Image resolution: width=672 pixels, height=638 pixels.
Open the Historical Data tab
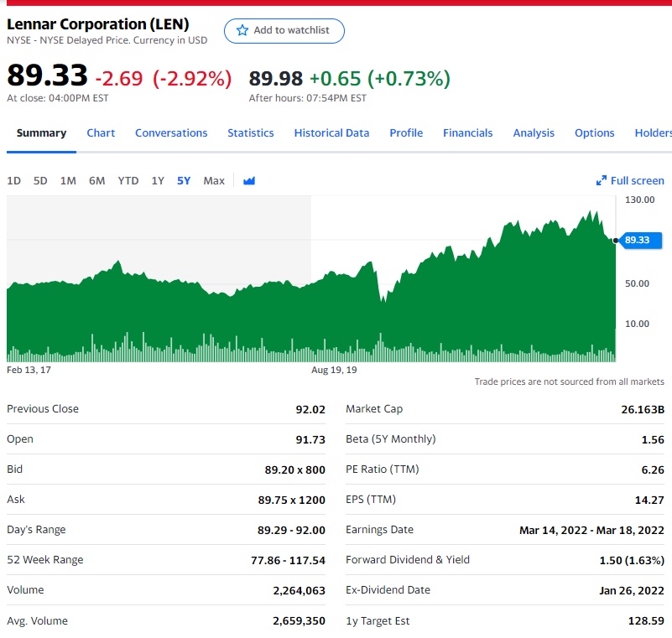331,133
